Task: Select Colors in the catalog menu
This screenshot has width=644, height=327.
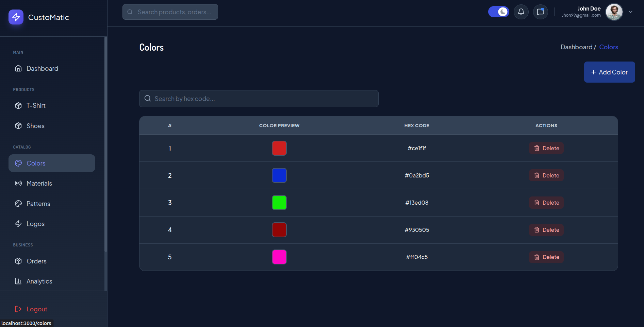Action: 52,163
